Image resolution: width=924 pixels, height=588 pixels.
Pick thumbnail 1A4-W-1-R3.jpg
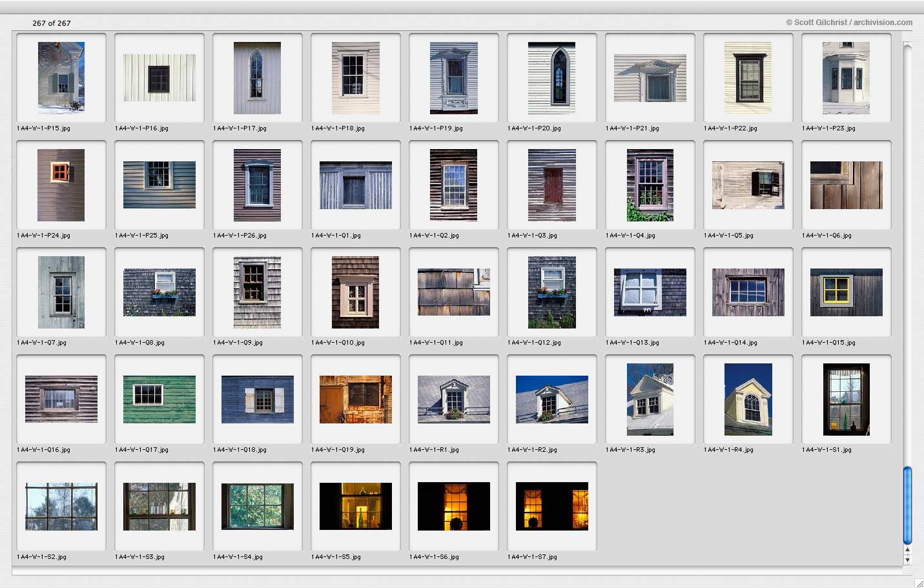(x=650, y=399)
